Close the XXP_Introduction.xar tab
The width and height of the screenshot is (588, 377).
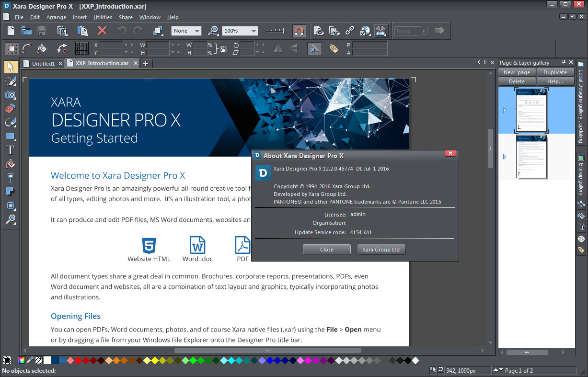tap(136, 63)
